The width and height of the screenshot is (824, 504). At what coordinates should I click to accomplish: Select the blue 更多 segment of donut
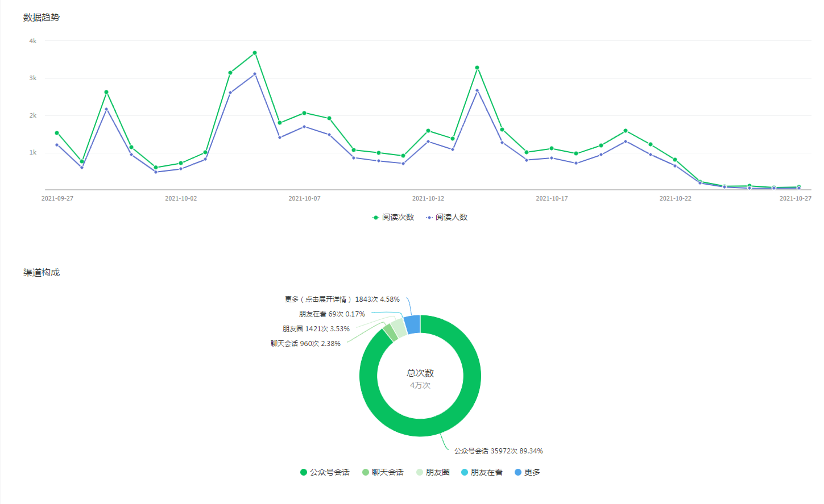click(x=412, y=324)
